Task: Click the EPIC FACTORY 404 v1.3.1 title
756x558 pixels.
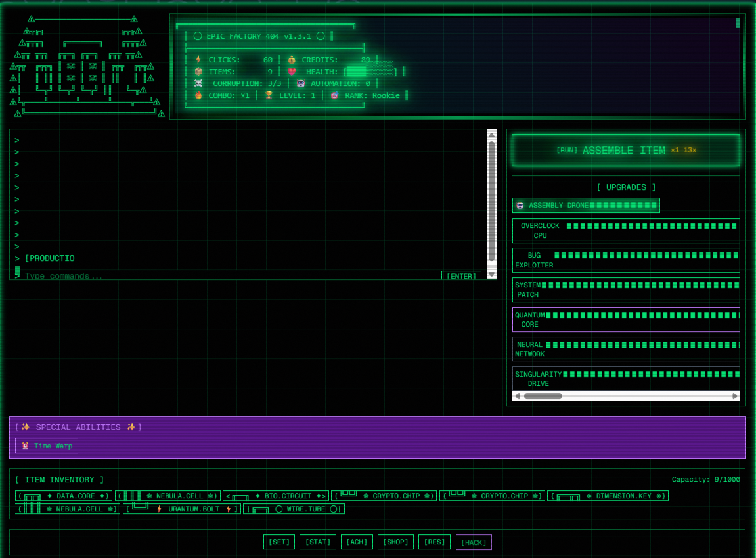Action: [x=259, y=36]
